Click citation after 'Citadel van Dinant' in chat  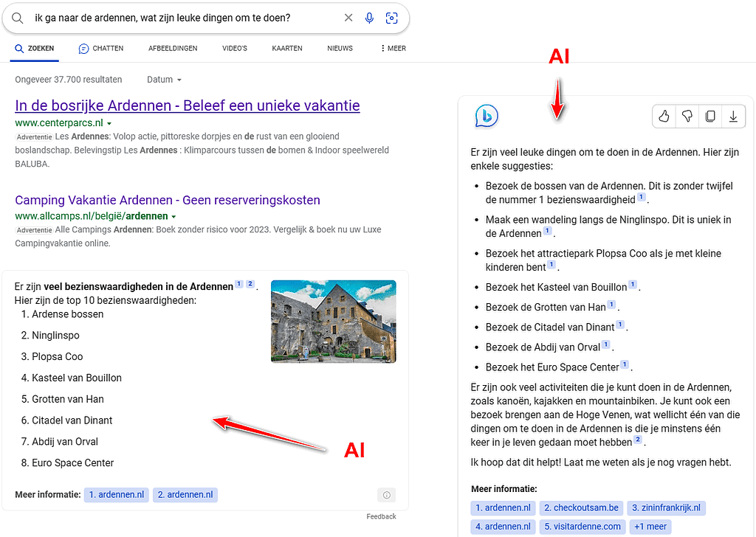click(x=620, y=324)
